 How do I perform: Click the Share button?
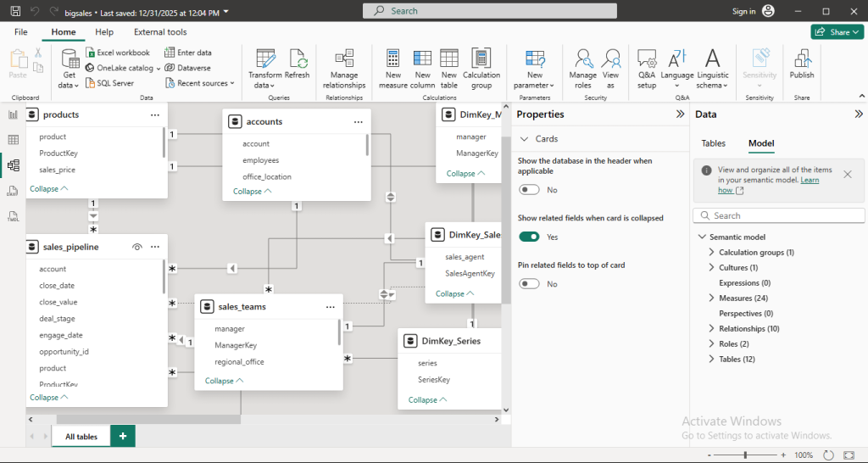point(837,32)
